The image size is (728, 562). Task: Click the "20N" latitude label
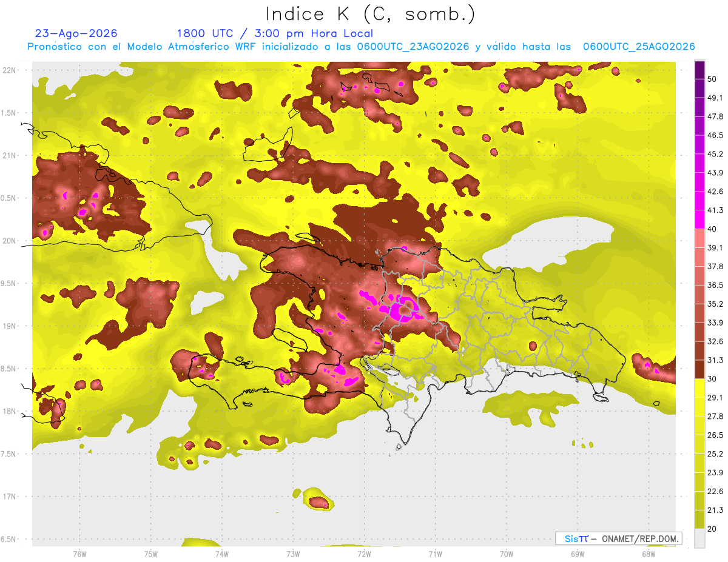click(x=10, y=241)
